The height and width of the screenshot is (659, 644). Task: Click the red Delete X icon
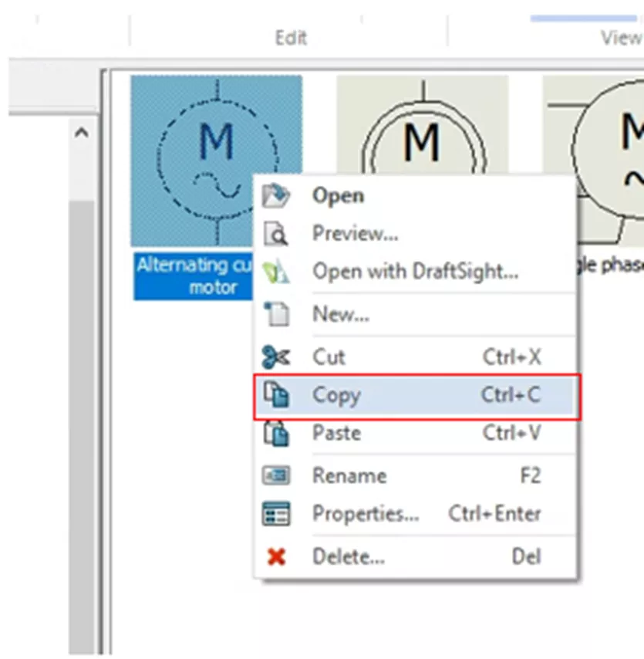pos(276,557)
